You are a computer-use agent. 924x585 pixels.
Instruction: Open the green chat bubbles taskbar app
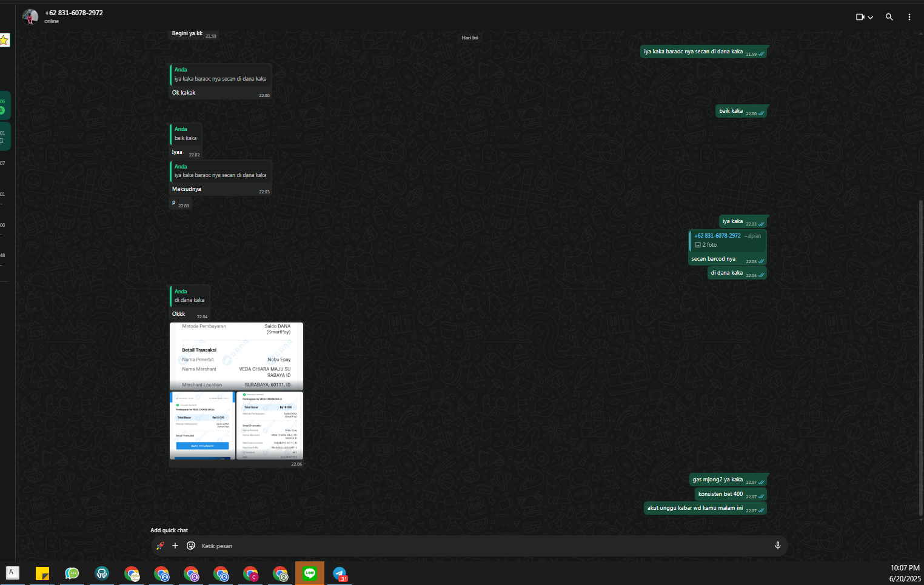72,573
